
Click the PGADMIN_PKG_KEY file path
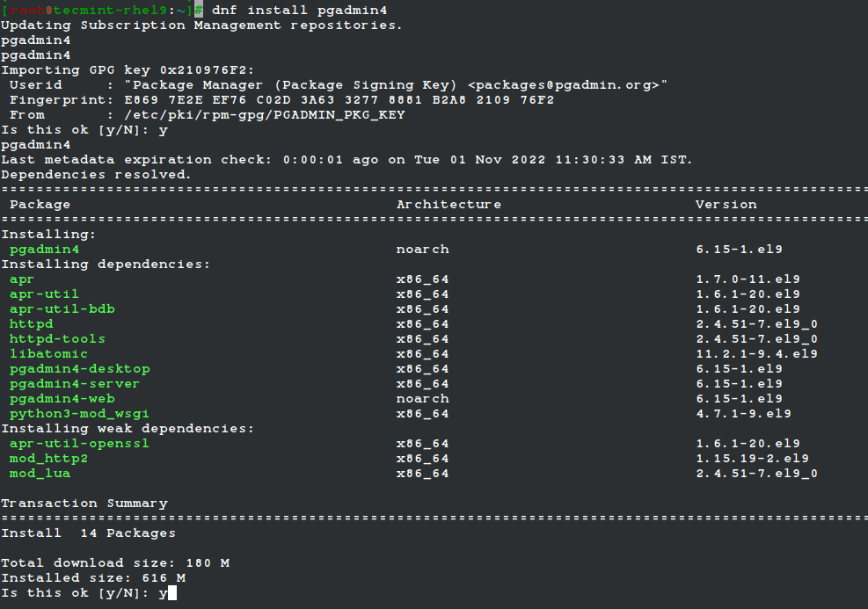coord(264,115)
